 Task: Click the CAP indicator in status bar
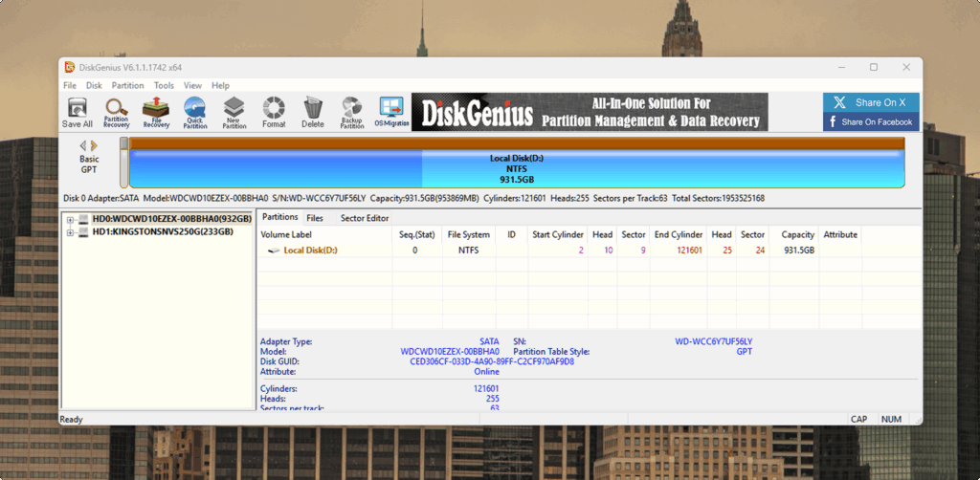coord(858,420)
